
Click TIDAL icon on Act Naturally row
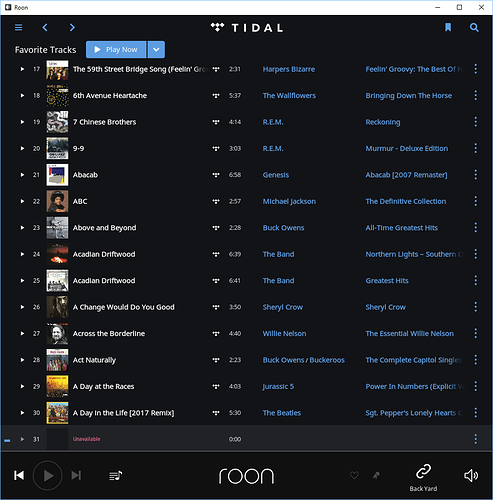(x=216, y=360)
